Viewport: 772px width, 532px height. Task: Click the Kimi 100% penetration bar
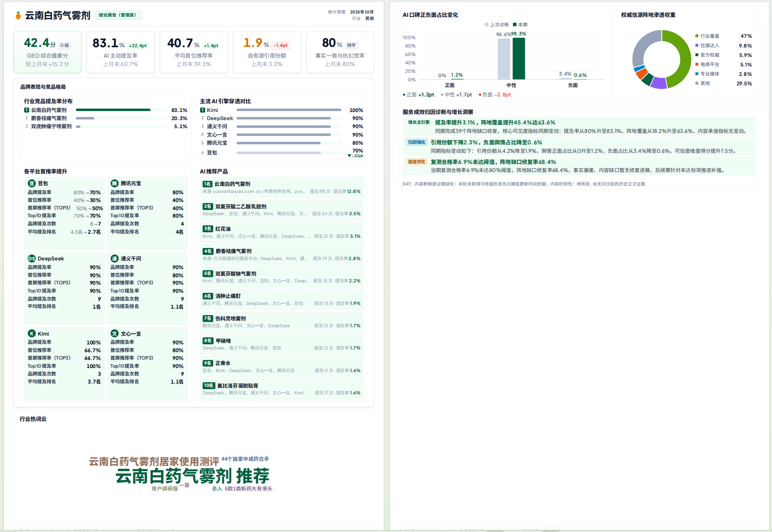[289, 110]
